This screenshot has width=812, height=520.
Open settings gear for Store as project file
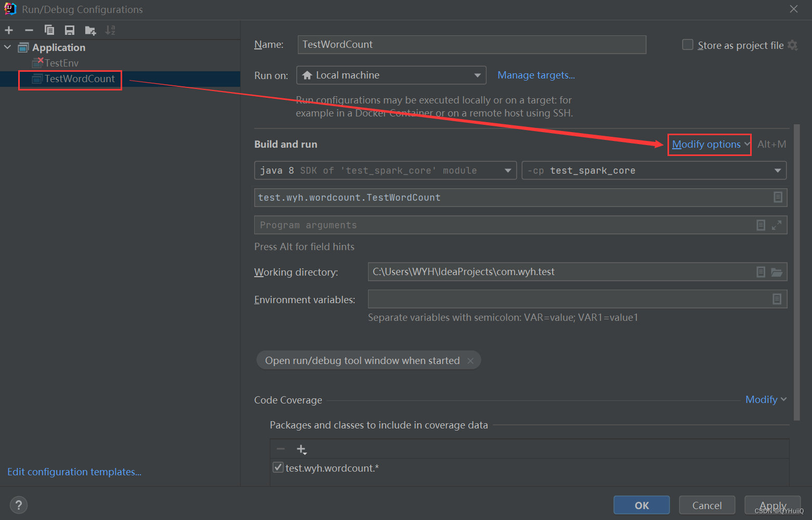click(x=793, y=45)
